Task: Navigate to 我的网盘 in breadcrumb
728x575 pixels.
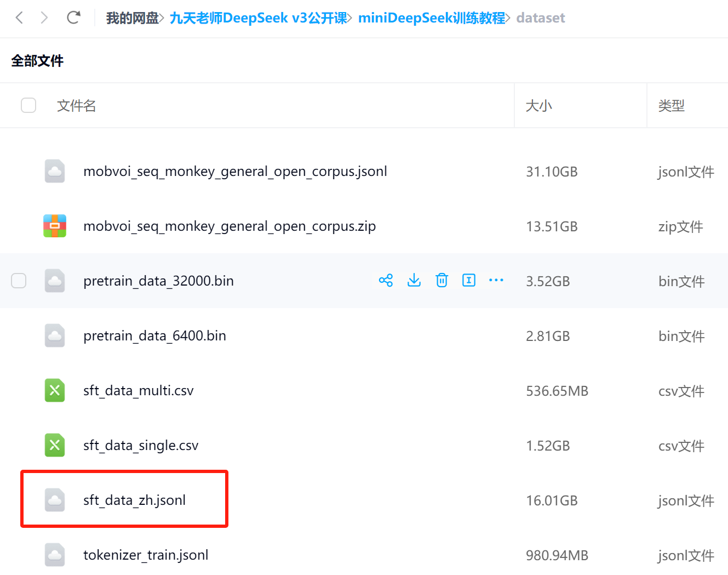Action: pyautogui.click(x=132, y=18)
